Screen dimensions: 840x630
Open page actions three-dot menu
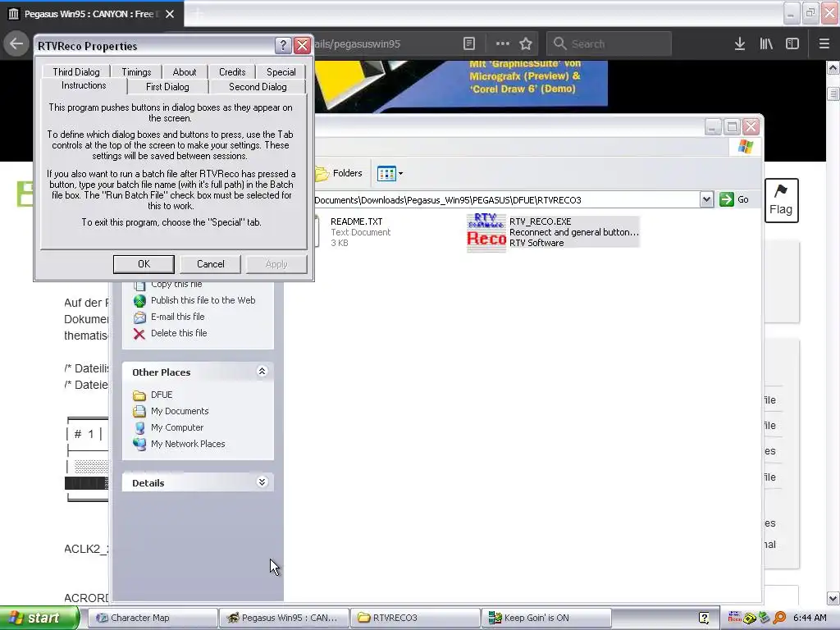(502, 44)
